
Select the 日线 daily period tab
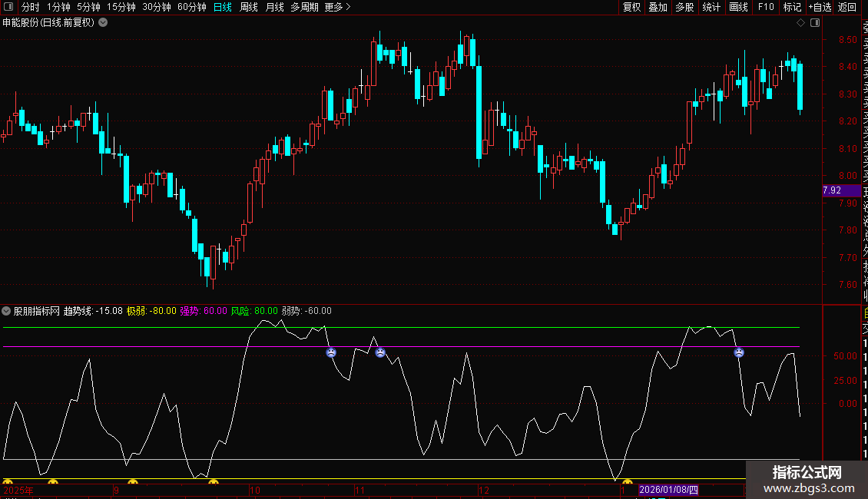(x=223, y=7)
